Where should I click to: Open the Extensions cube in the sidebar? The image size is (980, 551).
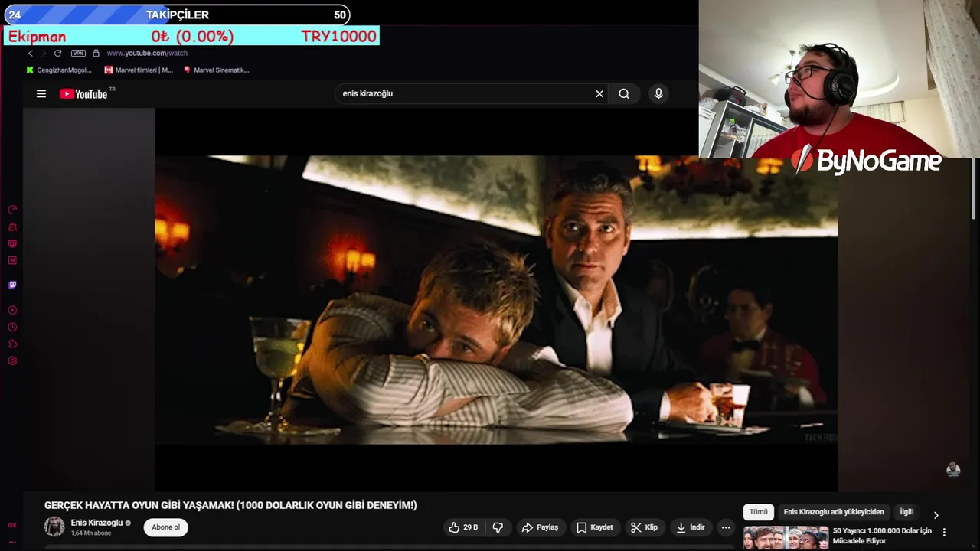point(12,344)
